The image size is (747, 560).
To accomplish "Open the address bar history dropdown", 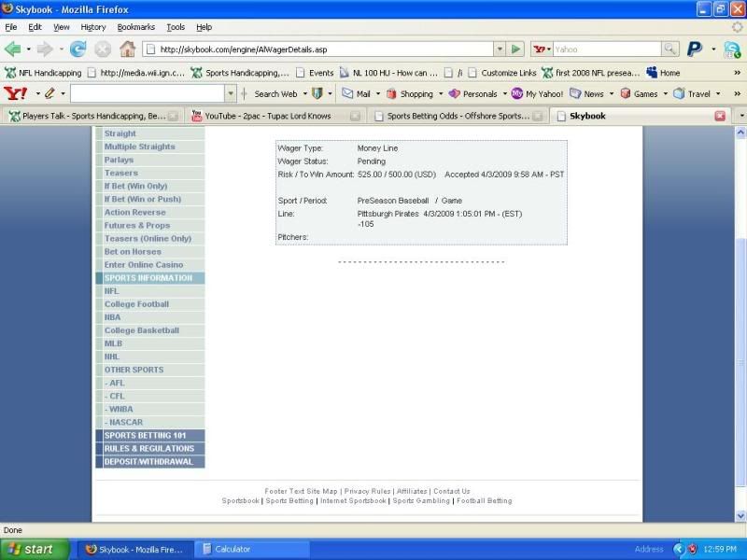I will [500, 49].
